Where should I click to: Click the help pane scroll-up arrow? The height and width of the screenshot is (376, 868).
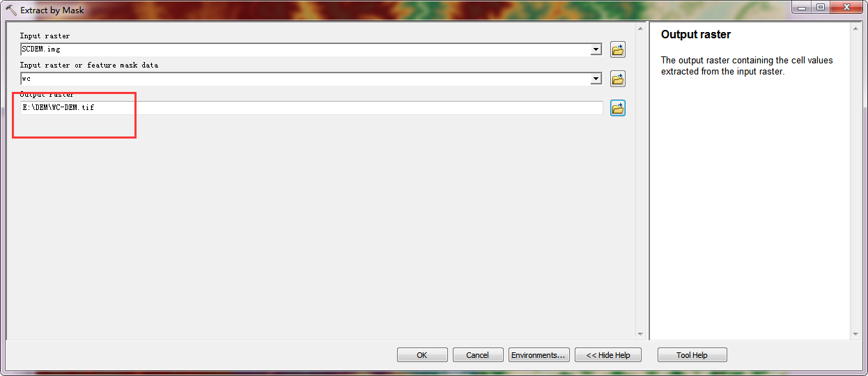pyautogui.click(x=857, y=29)
